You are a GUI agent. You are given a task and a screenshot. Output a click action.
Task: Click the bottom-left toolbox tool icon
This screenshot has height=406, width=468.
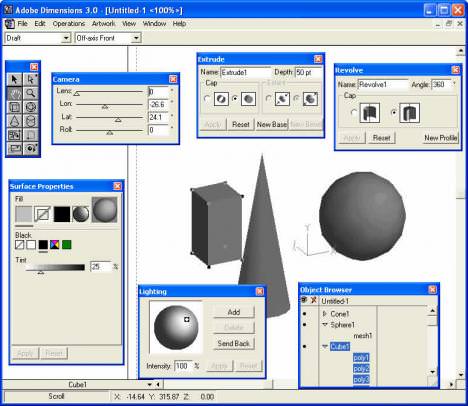pyautogui.click(x=14, y=148)
